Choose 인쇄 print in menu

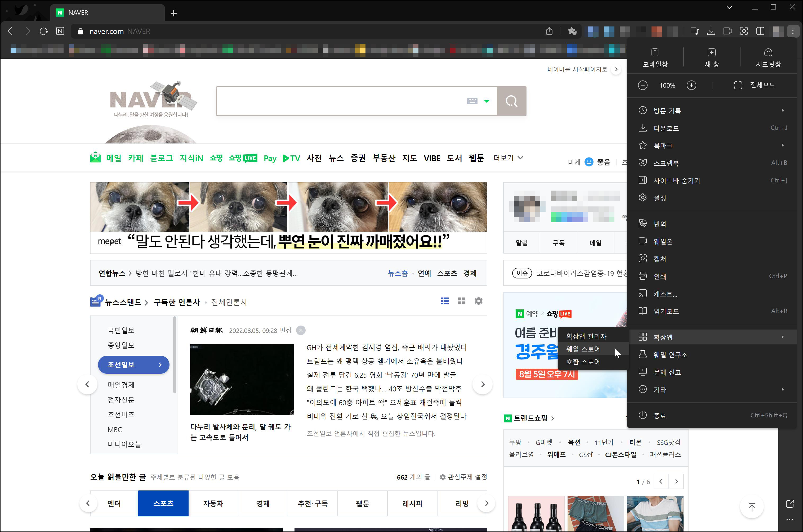(x=712, y=277)
